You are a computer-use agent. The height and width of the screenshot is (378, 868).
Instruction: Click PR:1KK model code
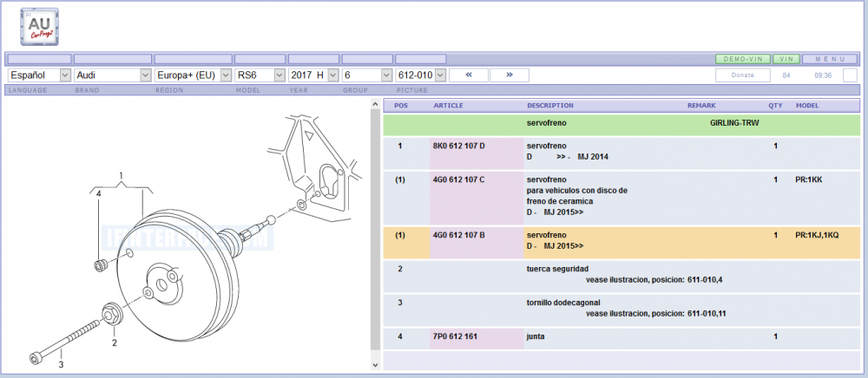click(809, 179)
